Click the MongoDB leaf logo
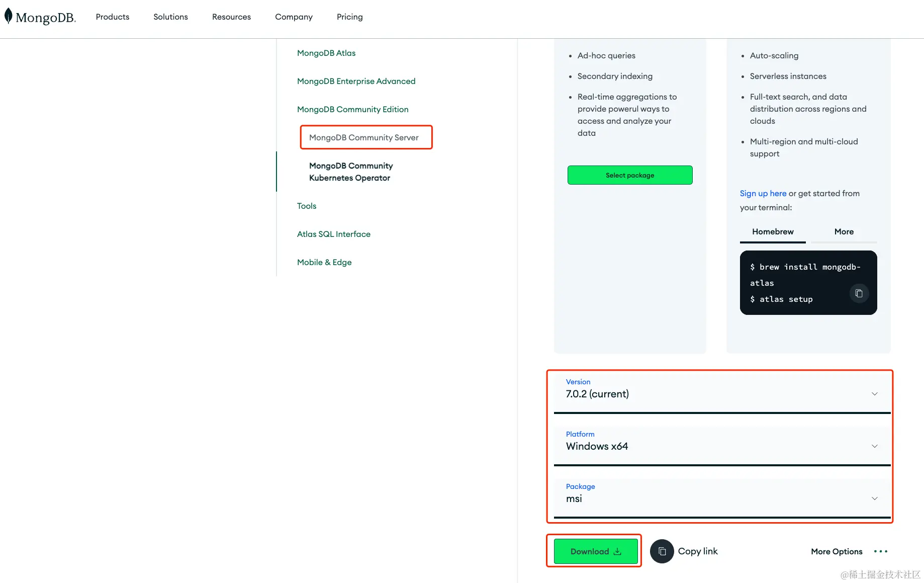The image size is (924, 583). point(9,16)
